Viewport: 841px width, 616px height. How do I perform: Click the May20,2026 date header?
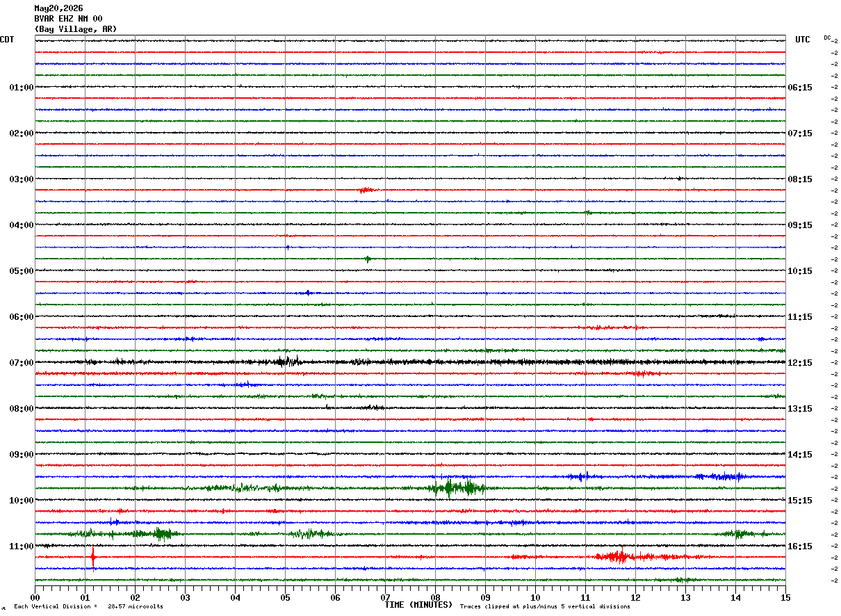pyautogui.click(x=58, y=8)
